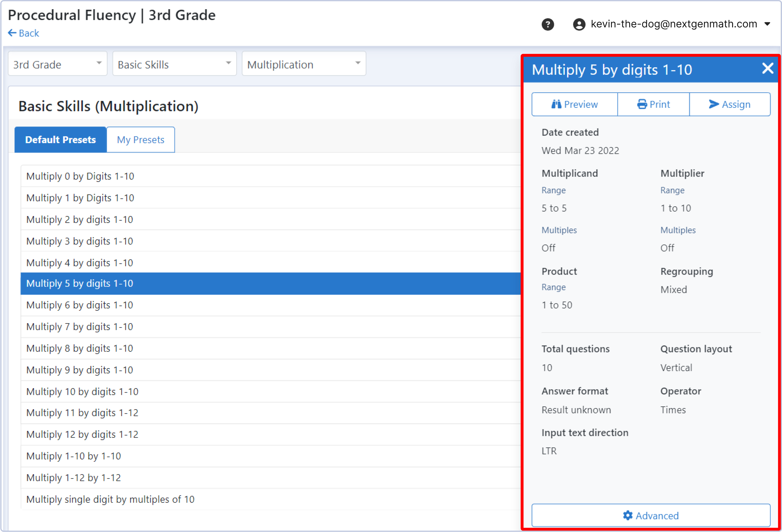Select Multiply 7 by digits 1-10 preset
Viewport: 782px width, 532px height.
click(x=80, y=327)
